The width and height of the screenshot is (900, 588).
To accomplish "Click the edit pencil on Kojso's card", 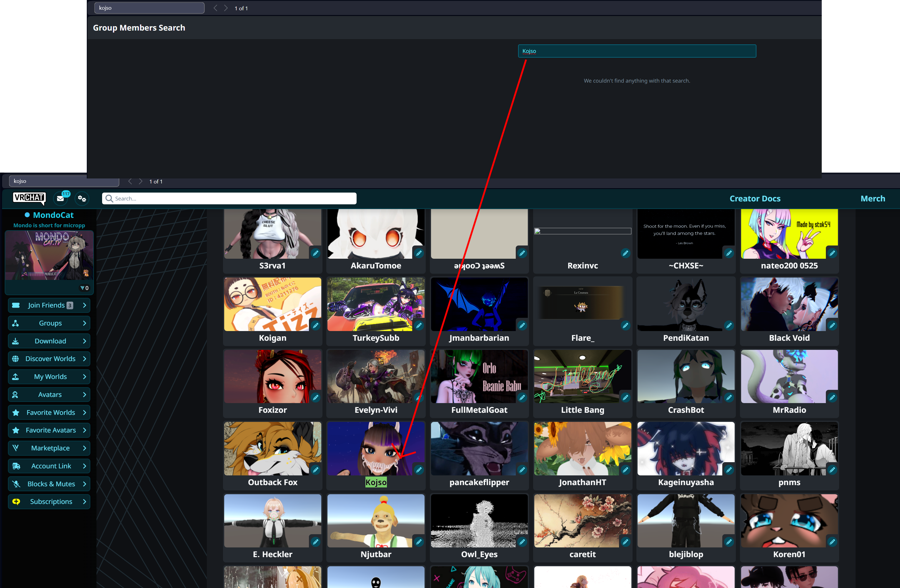I will point(419,470).
